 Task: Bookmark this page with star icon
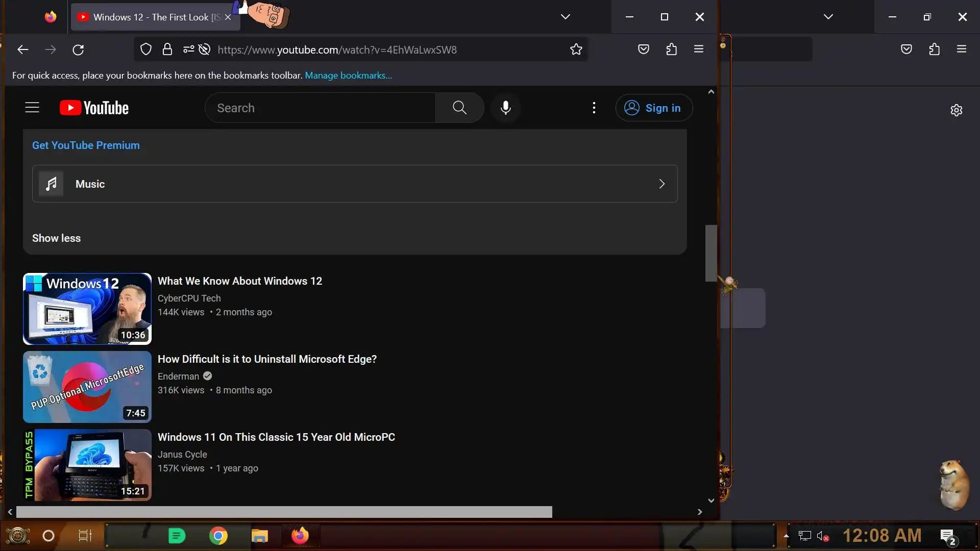click(576, 49)
